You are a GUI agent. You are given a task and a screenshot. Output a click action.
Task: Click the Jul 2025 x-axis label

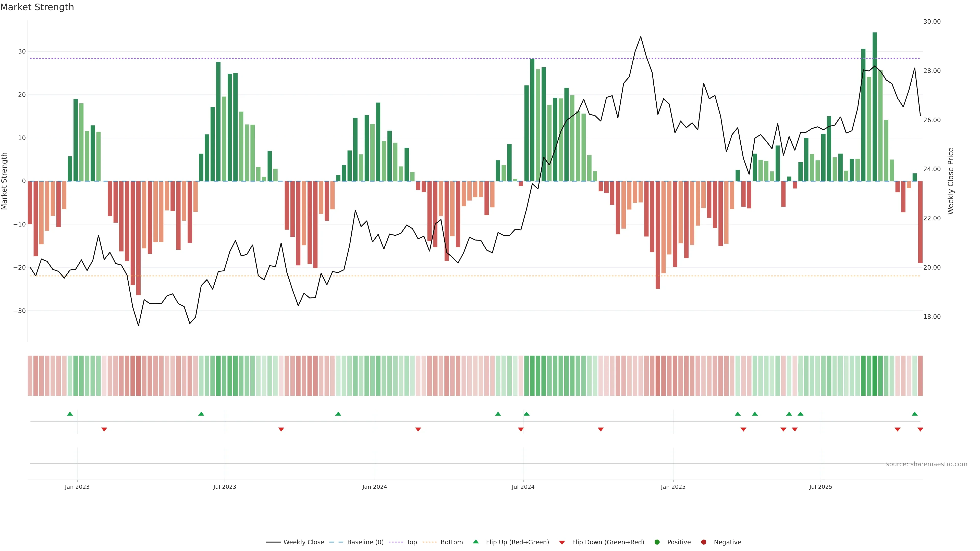(x=820, y=487)
